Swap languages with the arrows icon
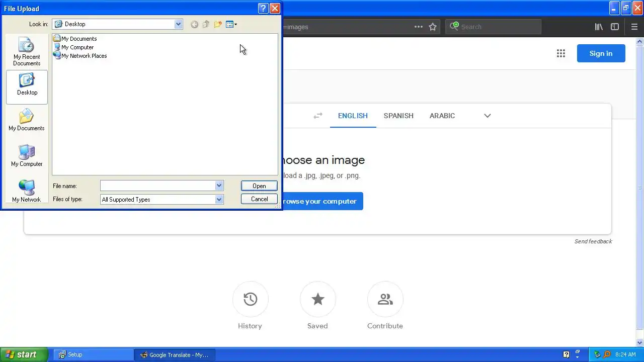 click(x=317, y=116)
